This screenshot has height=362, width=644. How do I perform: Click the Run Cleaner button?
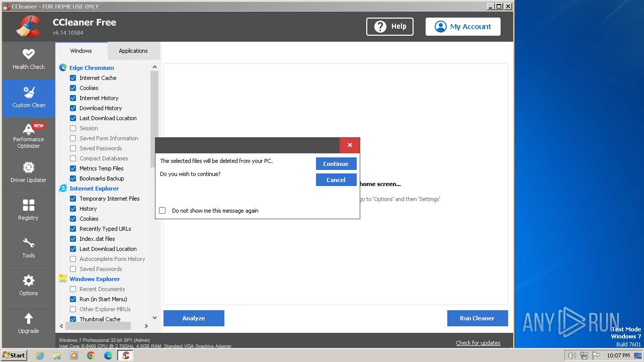pos(477,318)
